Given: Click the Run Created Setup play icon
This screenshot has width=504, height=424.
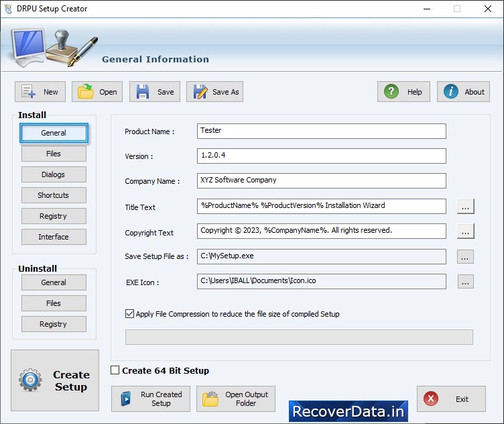Looking at the screenshot, I should (126, 399).
